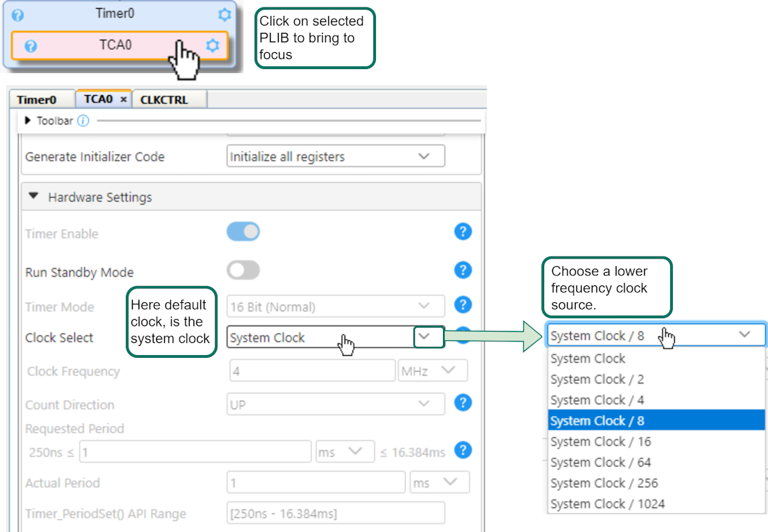Expand the Toolbar section
Image resolution: width=768 pixels, height=532 pixels.
coord(27,121)
